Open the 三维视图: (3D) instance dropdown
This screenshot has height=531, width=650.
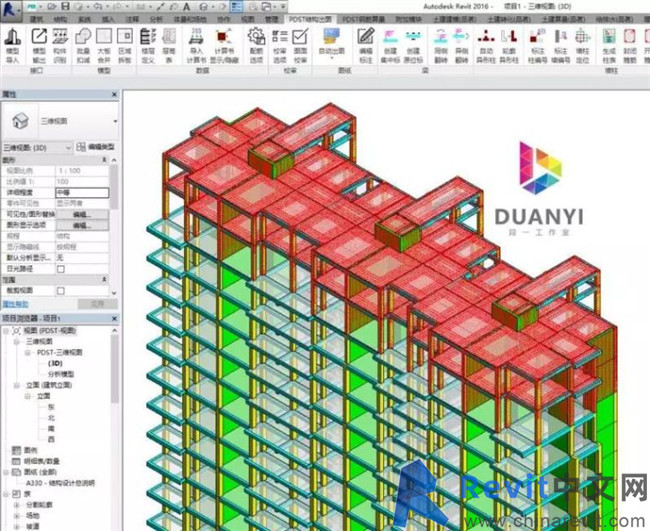pyautogui.click(x=68, y=148)
